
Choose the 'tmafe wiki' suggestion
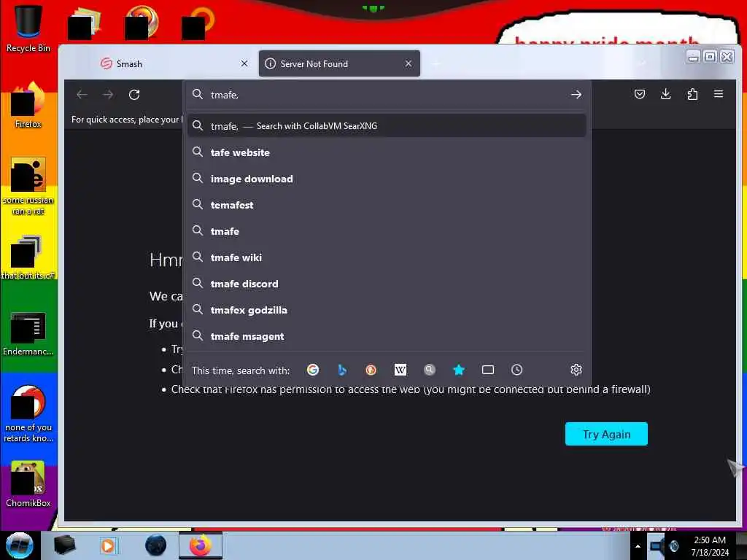[387, 257]
